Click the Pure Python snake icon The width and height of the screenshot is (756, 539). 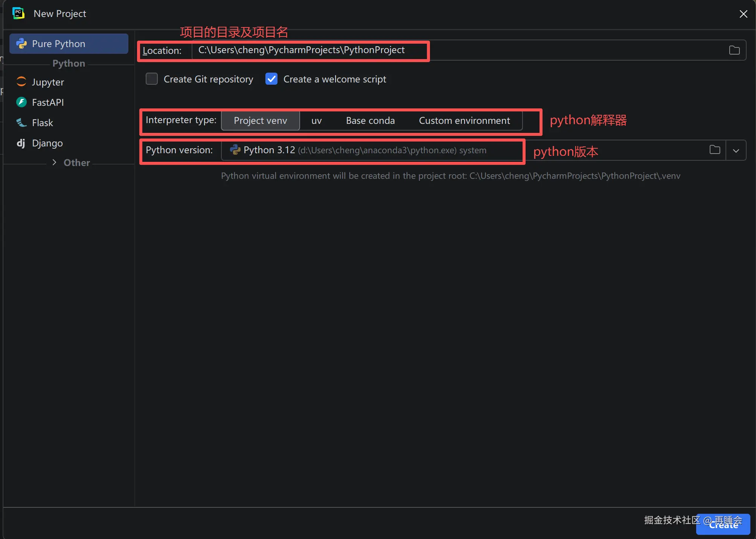tap(21, 44)
